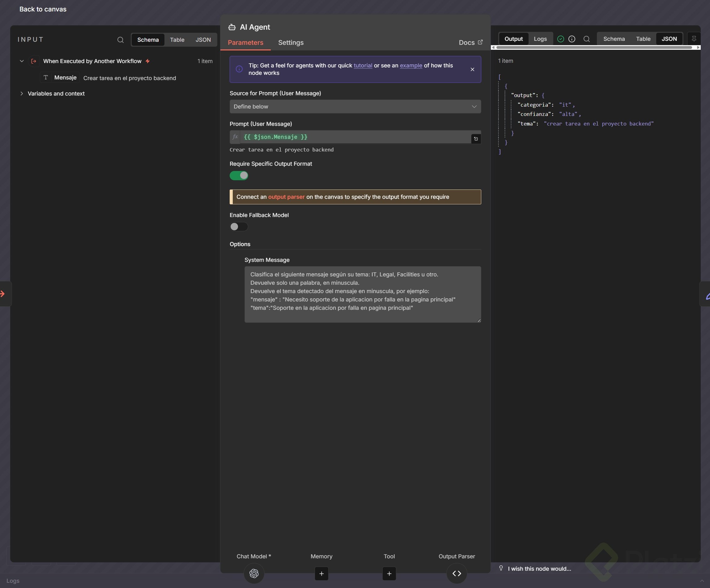This screenshot has width=710, height=588.
Task: Click Back to canvas
Action: tap(43, 9)
